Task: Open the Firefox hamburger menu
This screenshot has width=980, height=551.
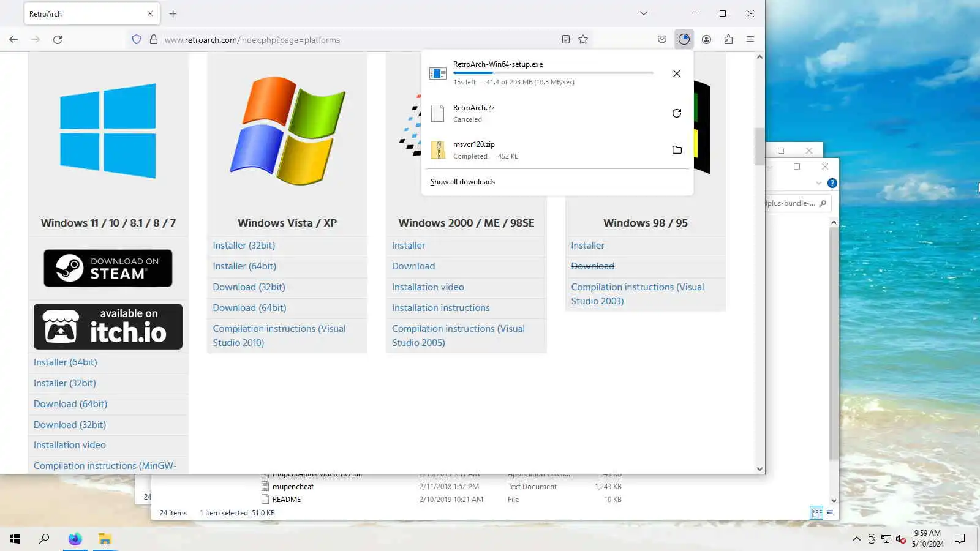Action: [x=750, y=39]
